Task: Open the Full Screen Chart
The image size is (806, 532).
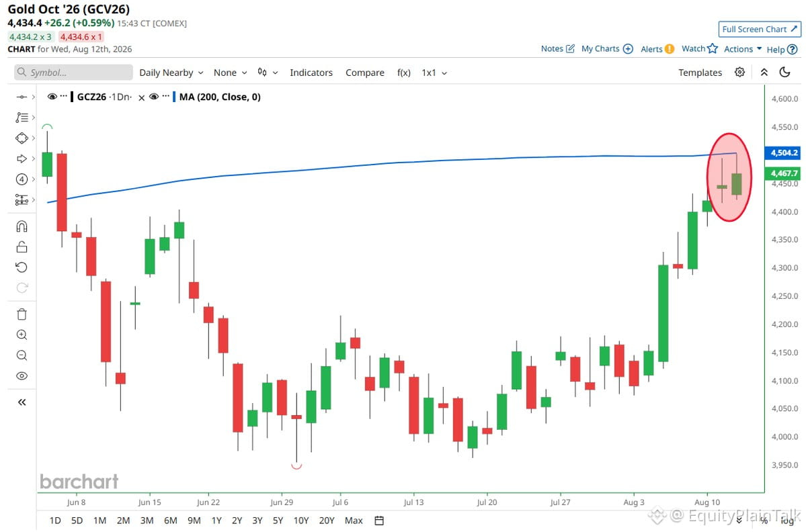Action: [760, 30]
